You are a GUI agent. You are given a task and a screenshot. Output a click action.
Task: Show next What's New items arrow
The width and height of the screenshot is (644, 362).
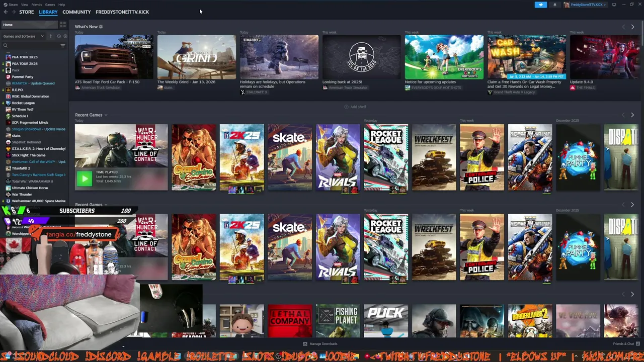(x=632, y=27)
